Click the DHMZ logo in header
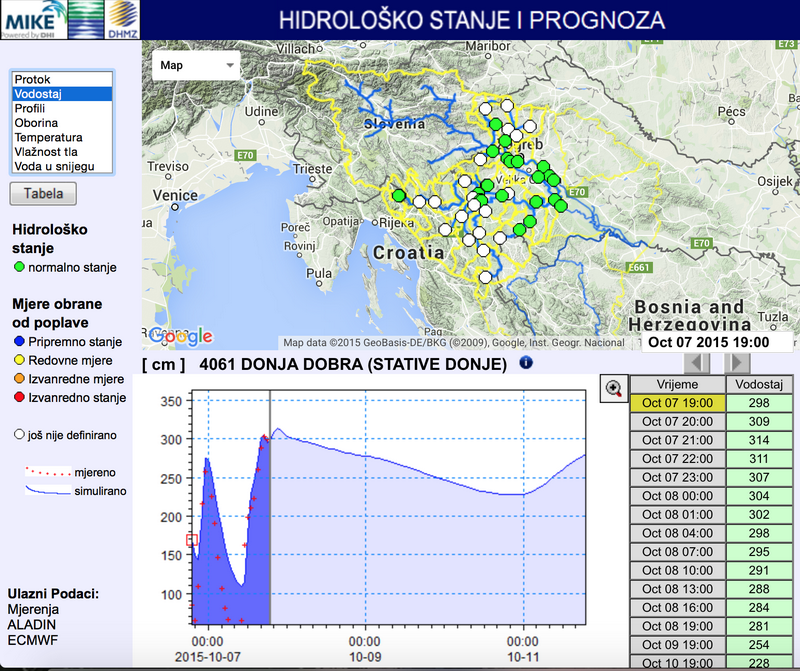Screen dimensions: 800x671 coord(122,19)
